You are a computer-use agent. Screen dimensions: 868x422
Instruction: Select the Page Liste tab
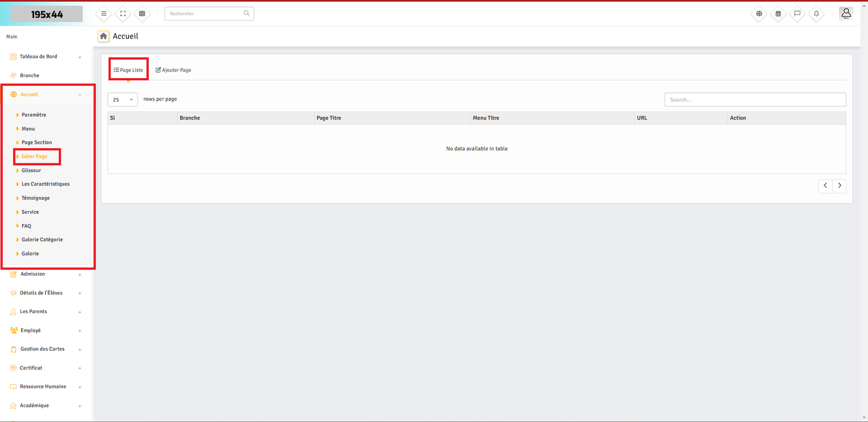click(129, 70)
